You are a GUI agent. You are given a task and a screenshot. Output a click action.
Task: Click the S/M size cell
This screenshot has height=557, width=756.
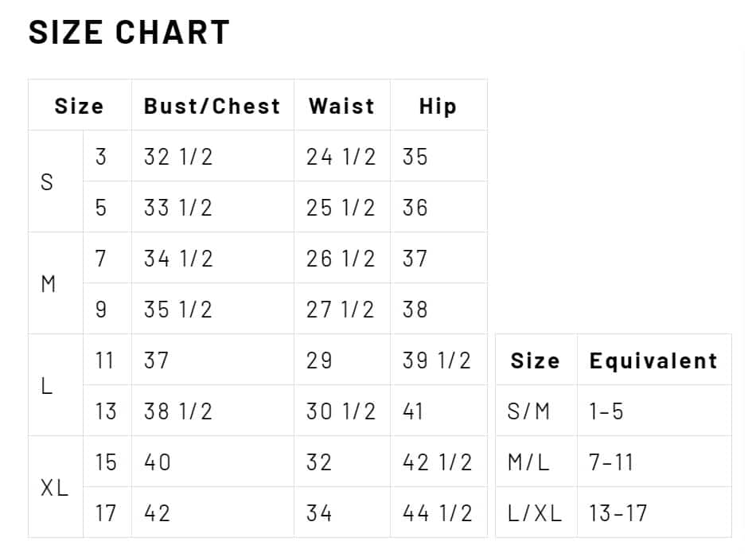coord(528,411)
